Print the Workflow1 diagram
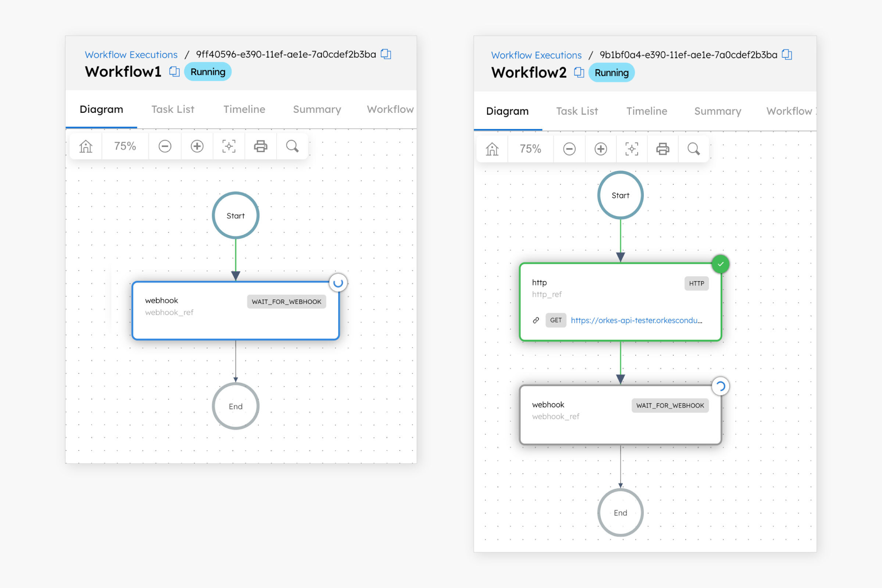The width and height of the screenshot is (882, 588). tap(261, 146)
